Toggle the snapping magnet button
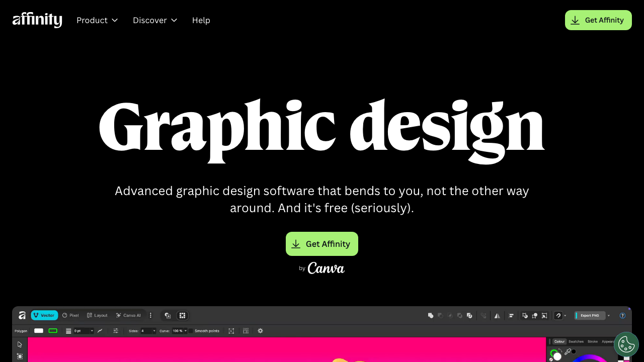Image resolution: width=644 pixels, height=362 pixels. click(558, 316)
